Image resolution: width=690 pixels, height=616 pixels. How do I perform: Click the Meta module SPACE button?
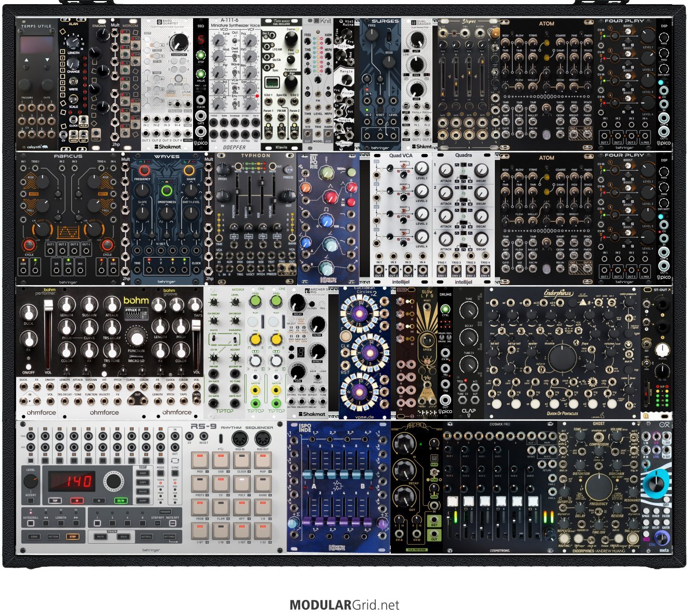[x=645, y=510]
